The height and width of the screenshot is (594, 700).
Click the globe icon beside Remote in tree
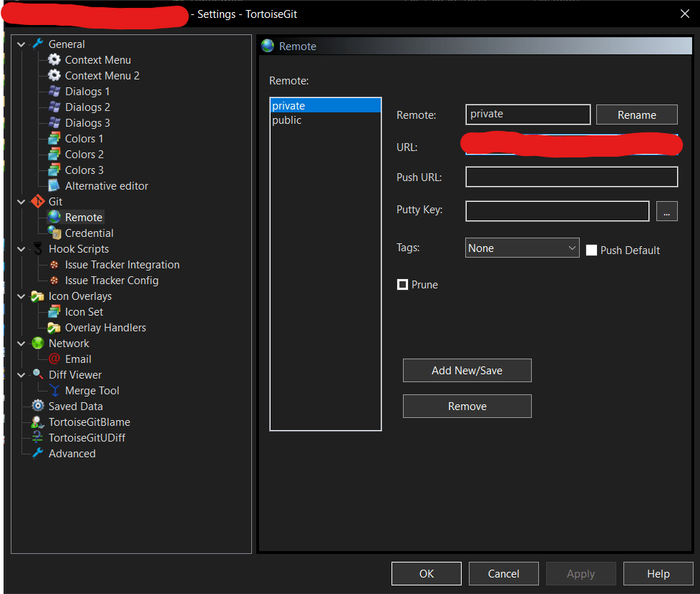tap(54, 217)
